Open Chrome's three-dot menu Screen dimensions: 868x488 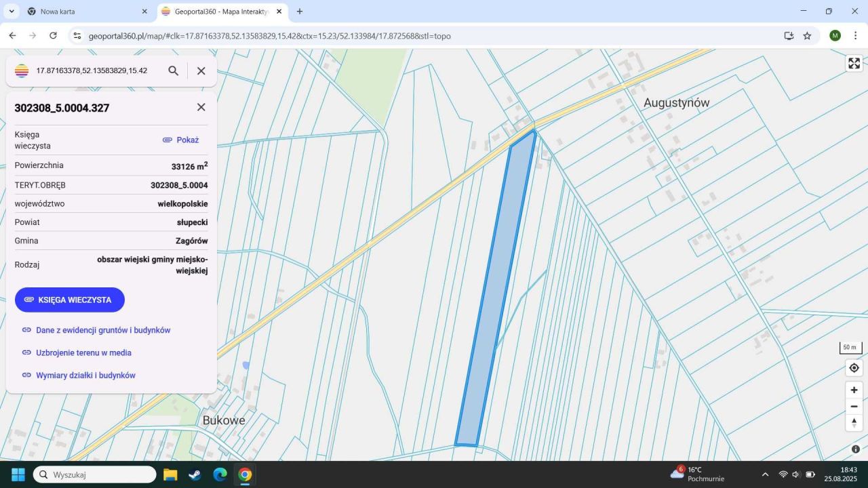pyautogui.click(x=855, y=36)
